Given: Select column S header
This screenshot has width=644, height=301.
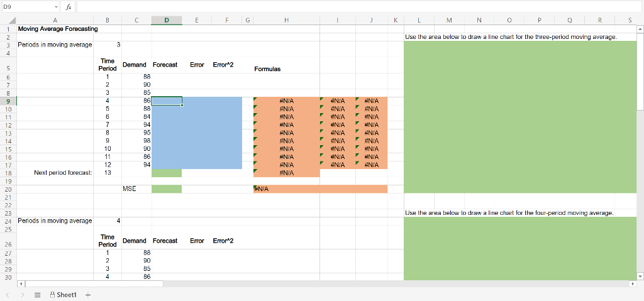Looking at the screenshot, I should pyautogui.click(x=629, y=21).
